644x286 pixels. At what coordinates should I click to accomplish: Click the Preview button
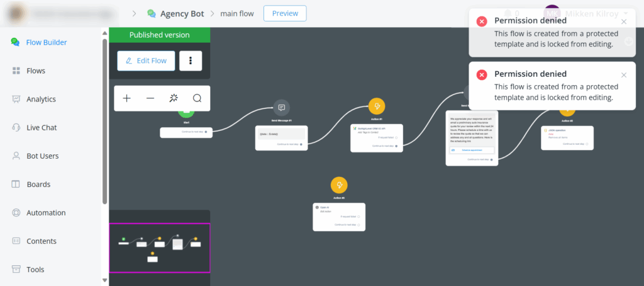click(285, 13)
